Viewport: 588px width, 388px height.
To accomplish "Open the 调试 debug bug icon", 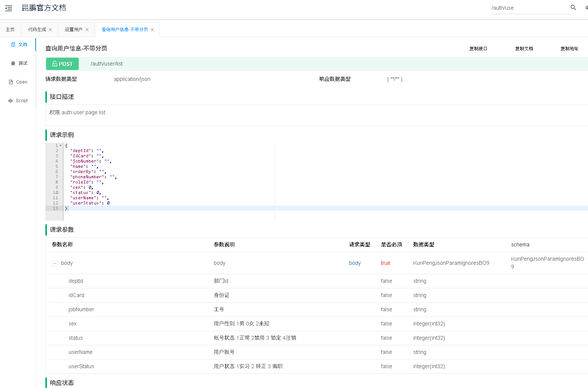I will coord(13,63).
